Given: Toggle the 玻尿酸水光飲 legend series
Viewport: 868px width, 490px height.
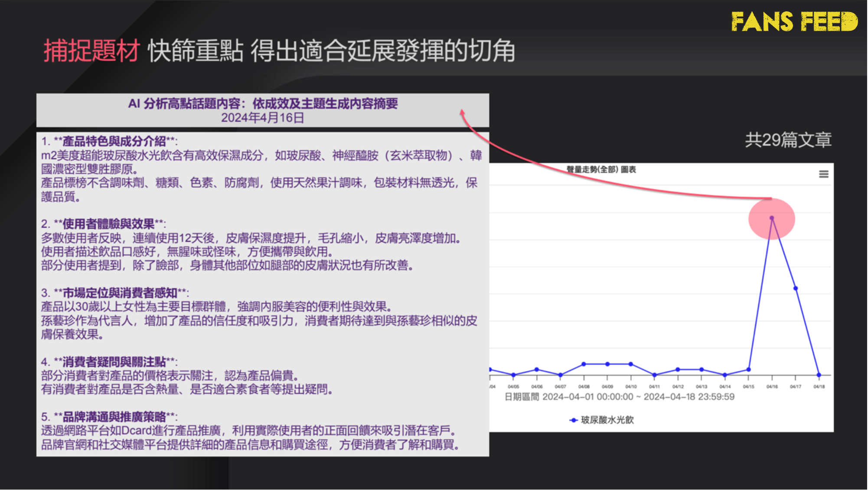Looking at the screenshot, I should [601, 420].
